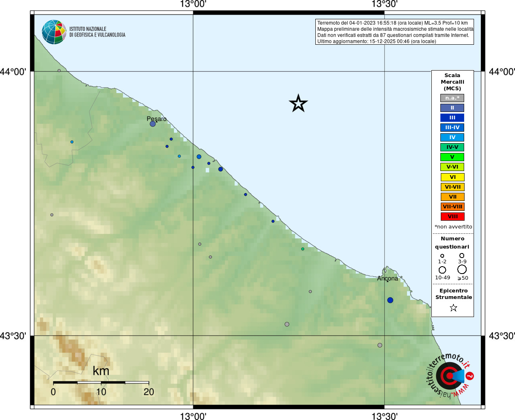
Task: Click the bottom 13°30' longitude label
Action: coord(385,416)
